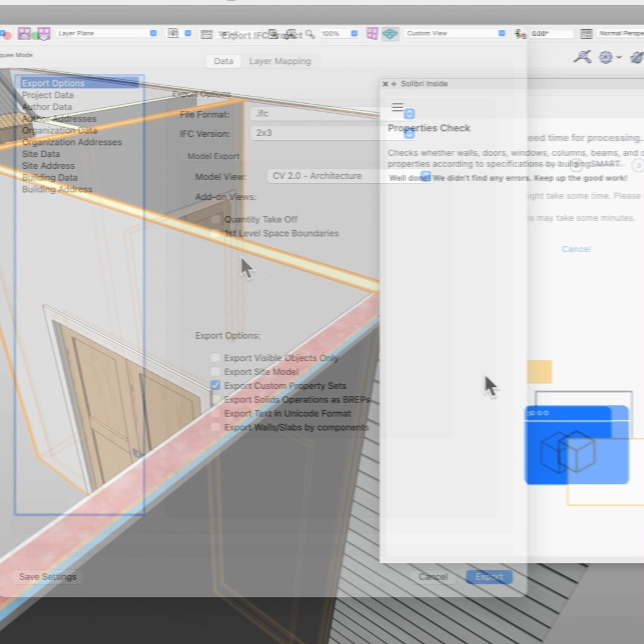Uncheck Export Custom Property Sets
The height and width of the screenshot is (644, 644).
tap(215, 386)
